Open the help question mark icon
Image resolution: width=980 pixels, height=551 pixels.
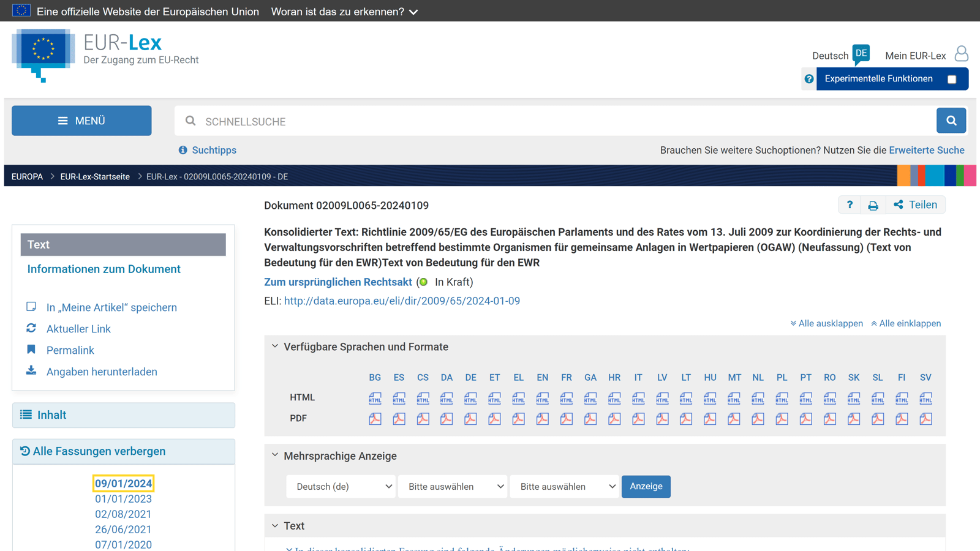(x=850, y=205)
